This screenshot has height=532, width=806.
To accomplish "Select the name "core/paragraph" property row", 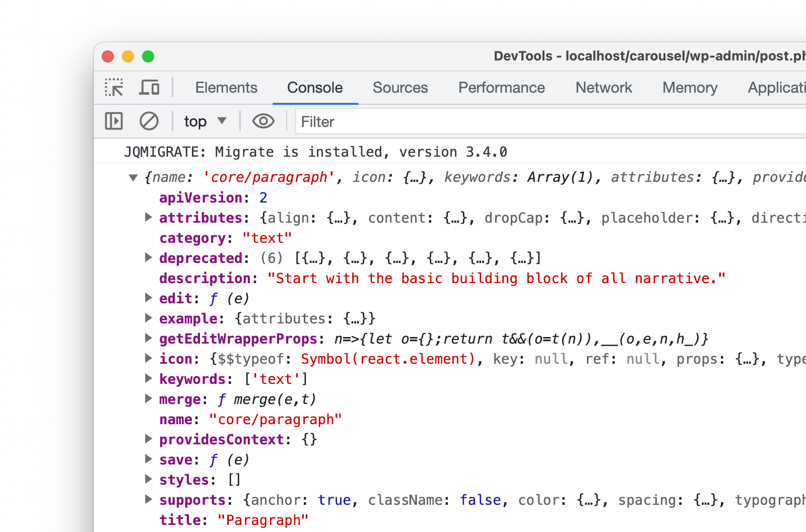I will click(250, 419).
